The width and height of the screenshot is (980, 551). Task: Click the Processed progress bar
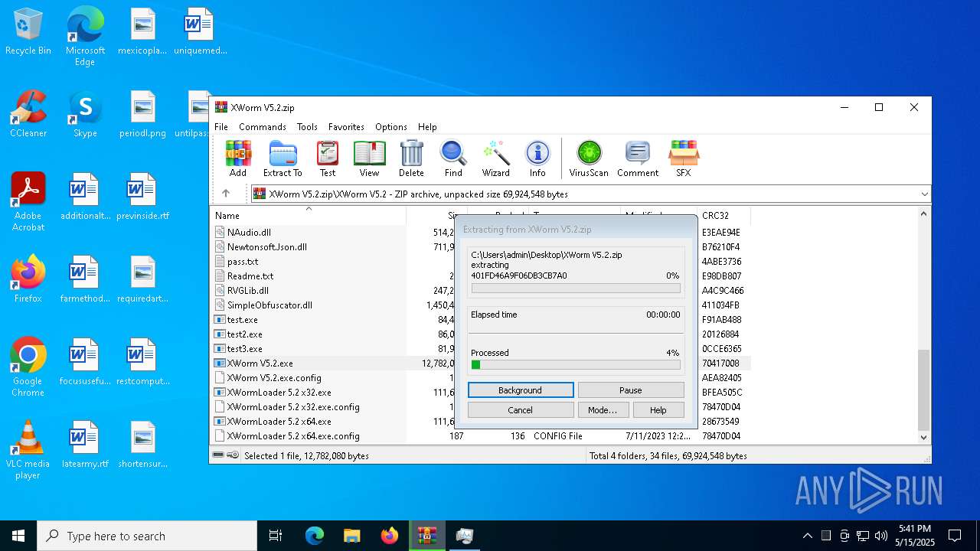[x=576, y=365]
